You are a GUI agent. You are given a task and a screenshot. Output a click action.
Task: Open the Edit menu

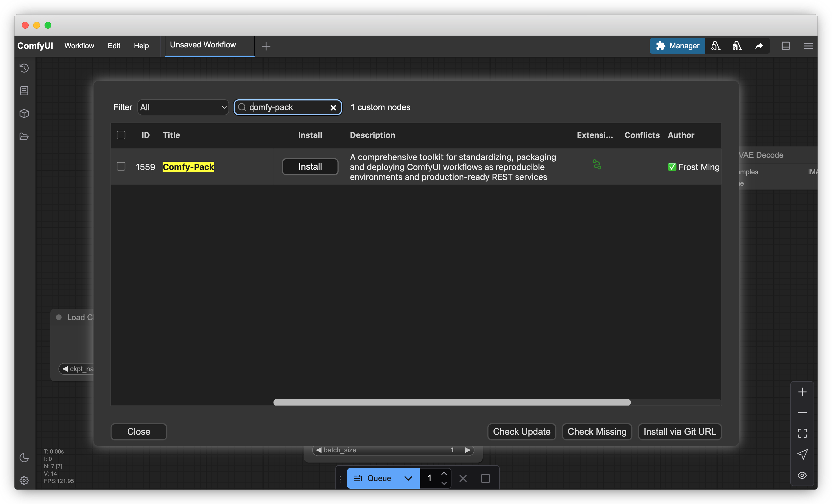(114, 46)
